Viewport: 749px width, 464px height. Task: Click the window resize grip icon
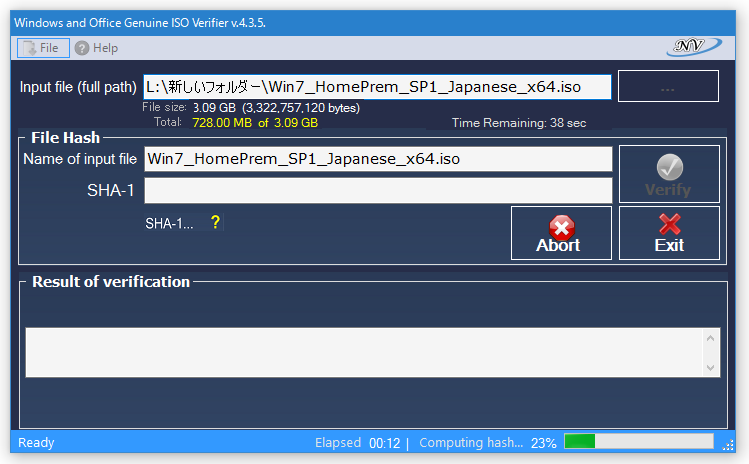pyautogui.click(x=728, y=445)
